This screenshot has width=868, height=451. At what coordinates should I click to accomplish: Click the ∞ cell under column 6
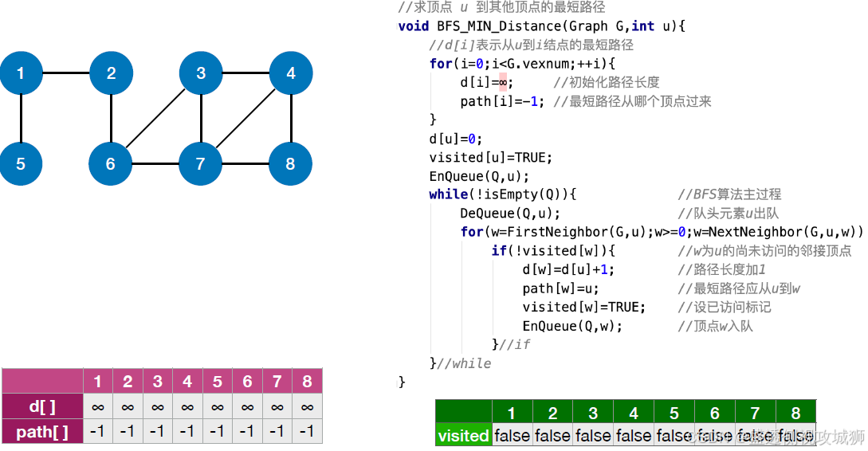(x=247, y=406)
